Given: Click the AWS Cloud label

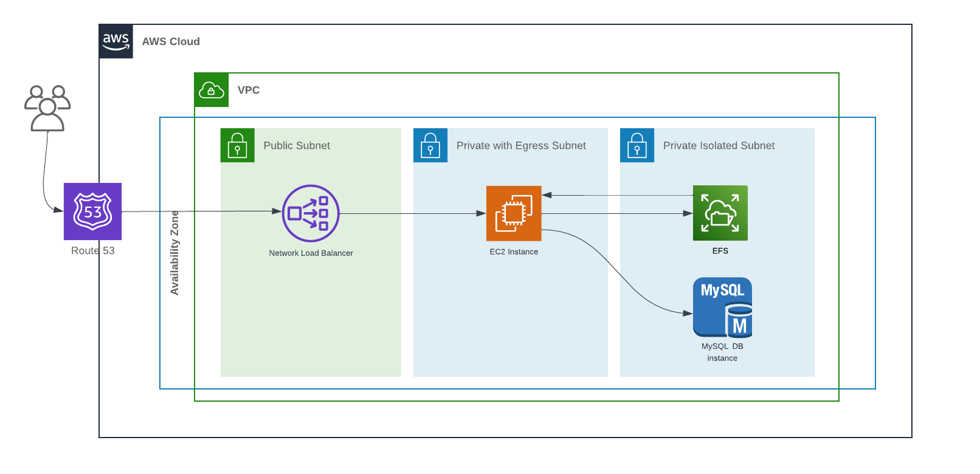Looking at the screenshot, I should (171, 41).
